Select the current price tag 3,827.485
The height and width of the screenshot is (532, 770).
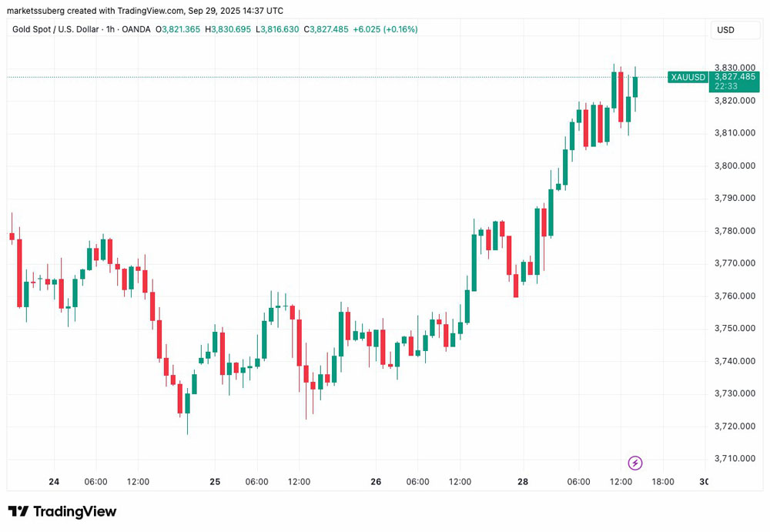click(735, 77)
